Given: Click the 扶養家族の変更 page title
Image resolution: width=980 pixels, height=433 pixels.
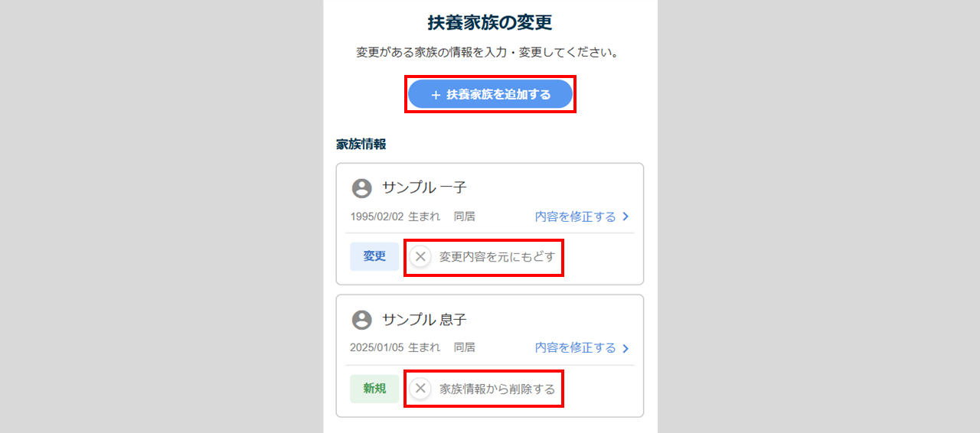Looking at the screenshot, I should pyautogui.click(x=490, y=23).
